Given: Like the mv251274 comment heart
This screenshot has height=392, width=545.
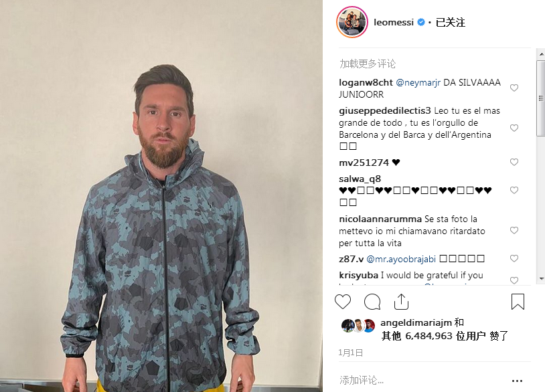Looking at the screenshot, I should (514, 162).
